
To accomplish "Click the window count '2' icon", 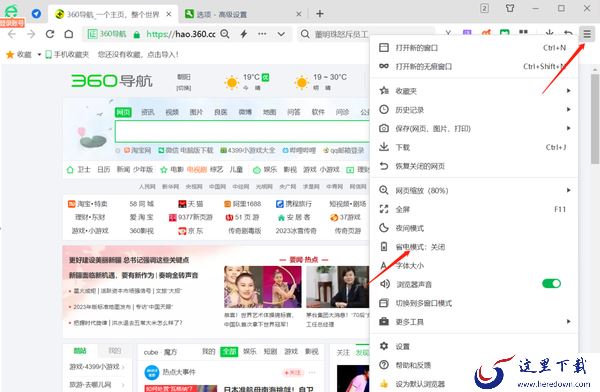I will tap(484, 8).
